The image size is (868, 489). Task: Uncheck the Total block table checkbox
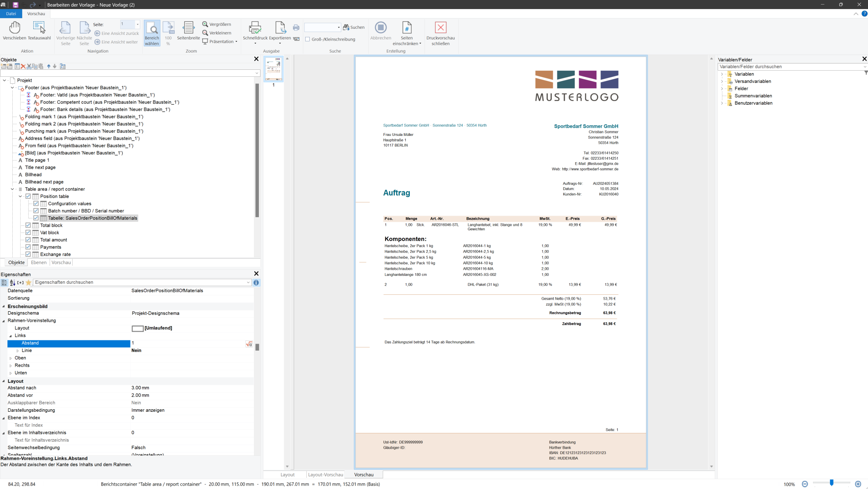pyautogui.click(x=28, y=225)
